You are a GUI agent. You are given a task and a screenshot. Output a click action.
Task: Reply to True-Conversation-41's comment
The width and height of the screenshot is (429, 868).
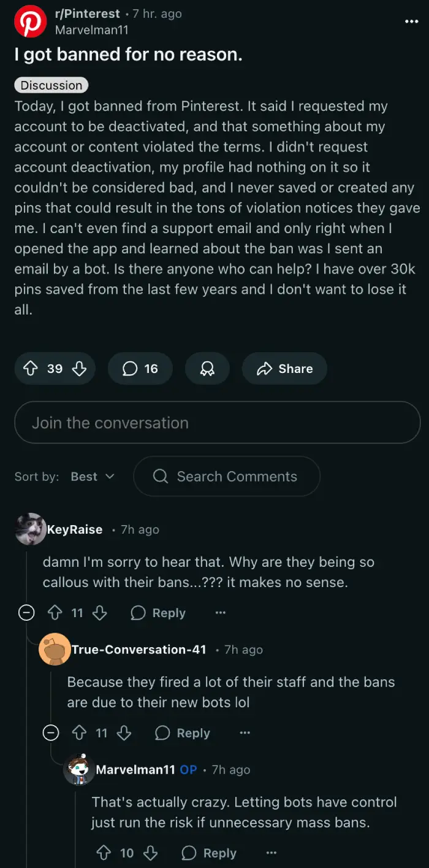(182, 732)
